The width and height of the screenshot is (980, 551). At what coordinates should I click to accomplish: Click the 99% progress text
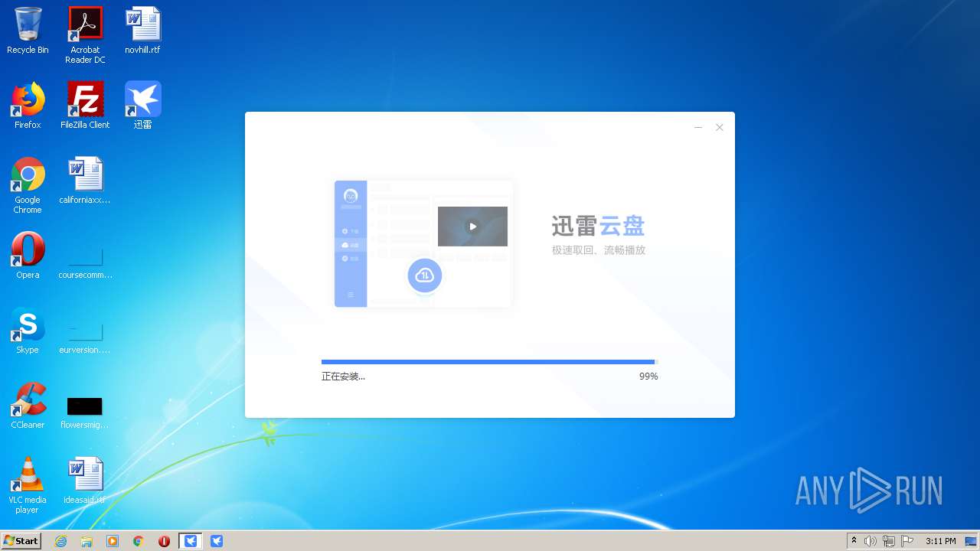click(648, 377)
